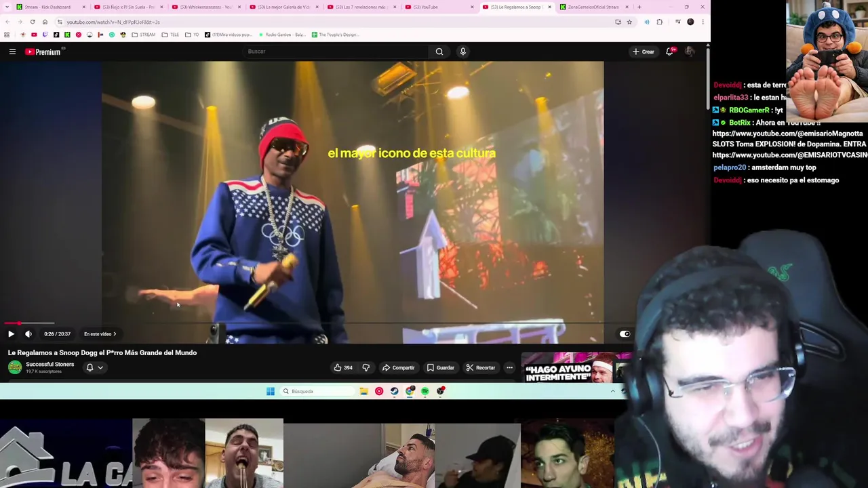The height and width of the screenshot is (488, 868).
Task: Bookmark this page with star icon
Action: coord(629,22)
